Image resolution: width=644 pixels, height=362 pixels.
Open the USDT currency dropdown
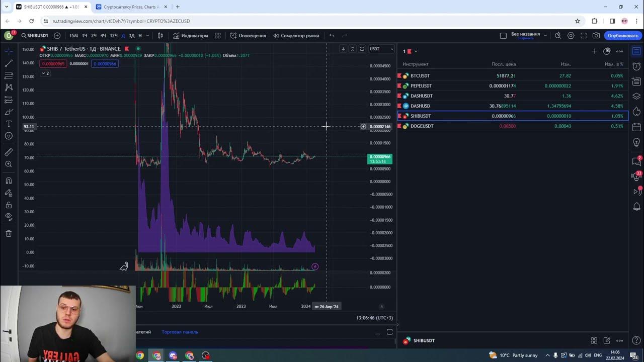[381, 49]
